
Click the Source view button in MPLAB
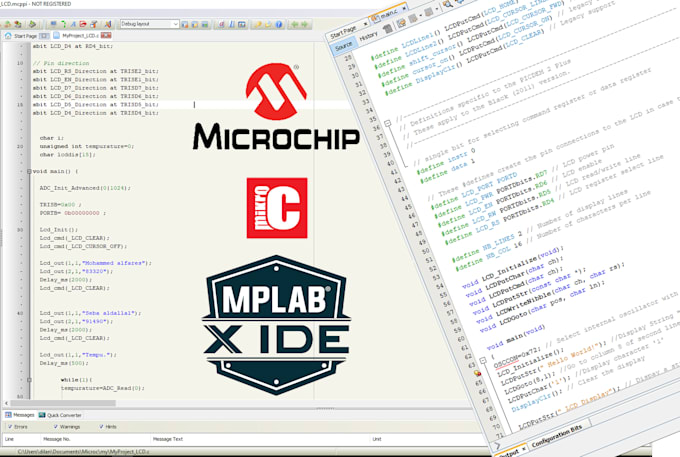(344, 46)
